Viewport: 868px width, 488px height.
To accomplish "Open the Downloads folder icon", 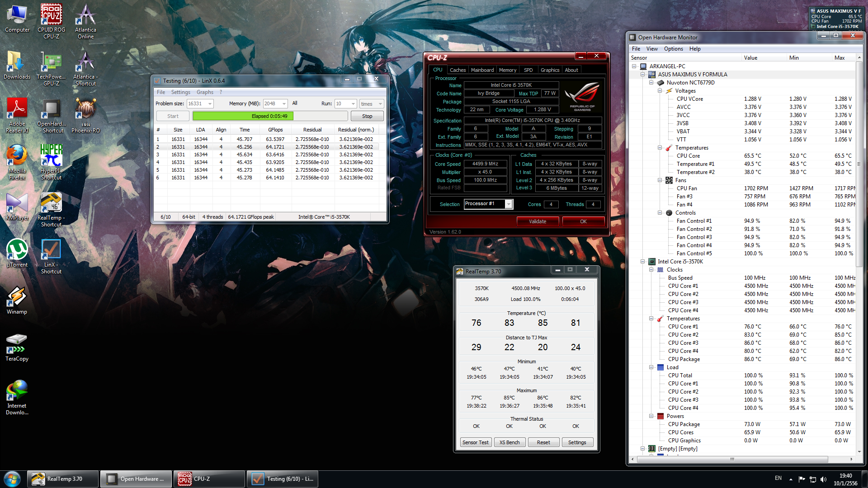I will tap(17, 65).
